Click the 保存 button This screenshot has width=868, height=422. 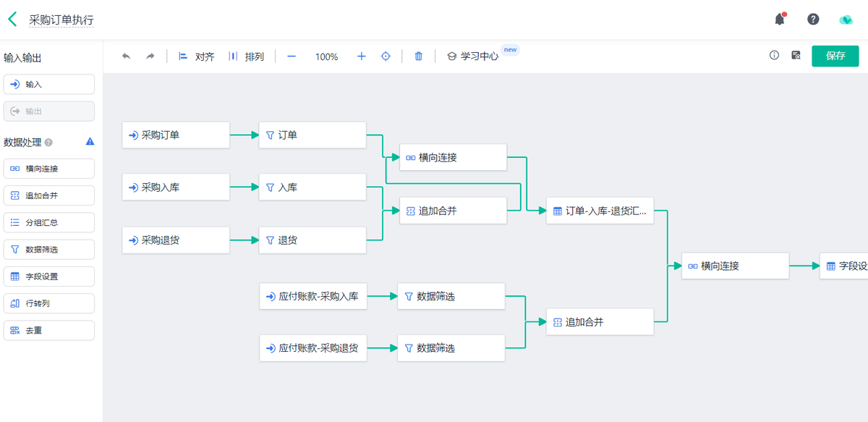(835, 56)
